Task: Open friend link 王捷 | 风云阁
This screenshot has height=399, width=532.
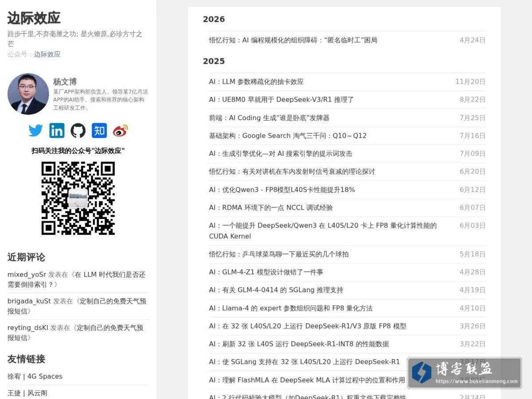Action: point(27,393)
